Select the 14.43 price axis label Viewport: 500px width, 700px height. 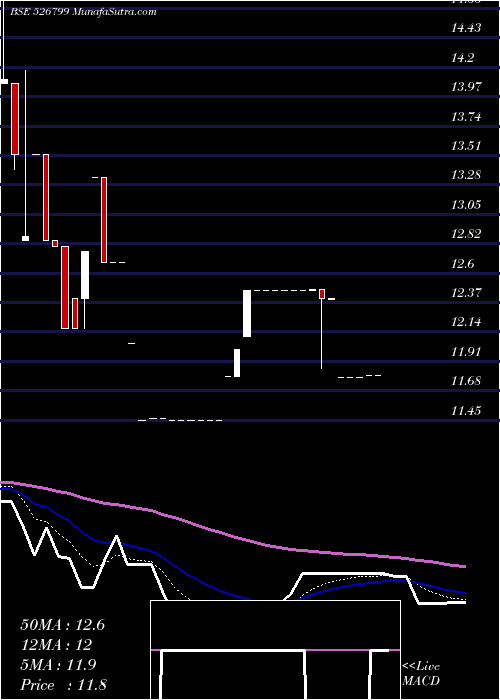point(466,28)
